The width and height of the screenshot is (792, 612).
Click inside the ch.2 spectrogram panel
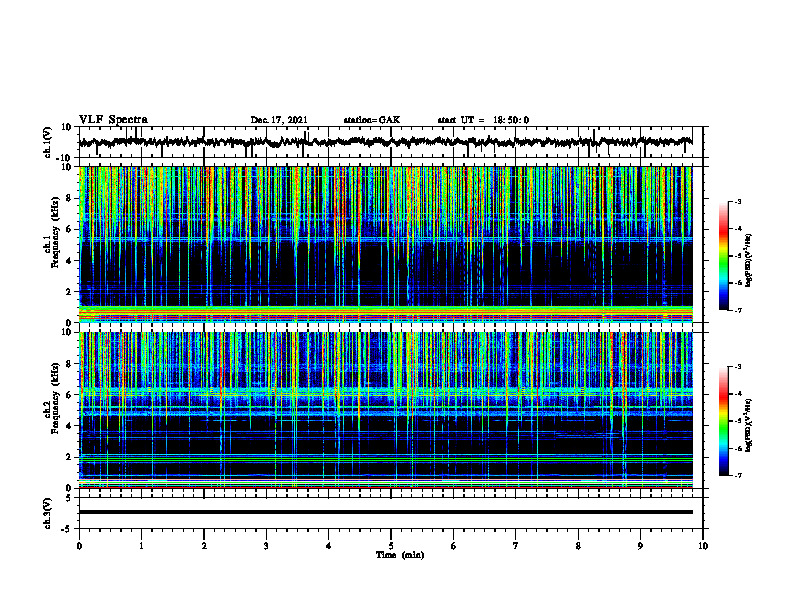[386, 410]
